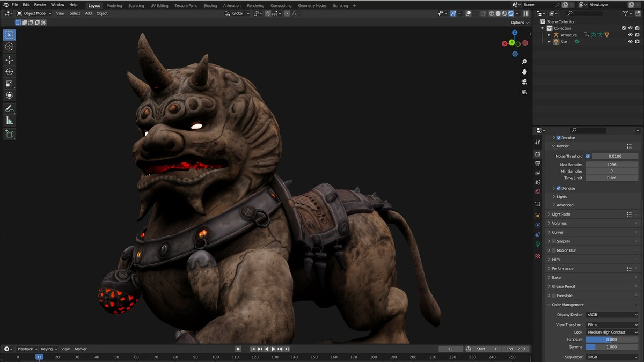Open the viewport Options dropdown
The height and width of the screenshot is (362, 644).
pos(519,23)
